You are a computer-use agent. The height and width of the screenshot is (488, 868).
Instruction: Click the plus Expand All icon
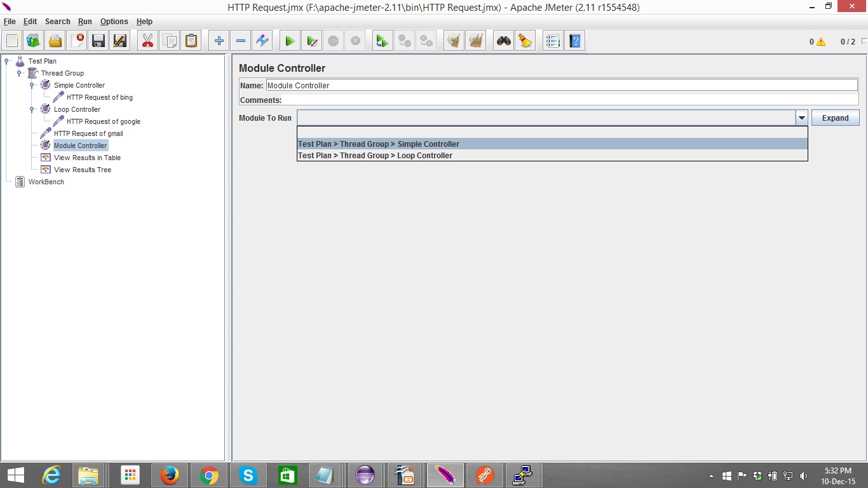(x=219, y=41)
